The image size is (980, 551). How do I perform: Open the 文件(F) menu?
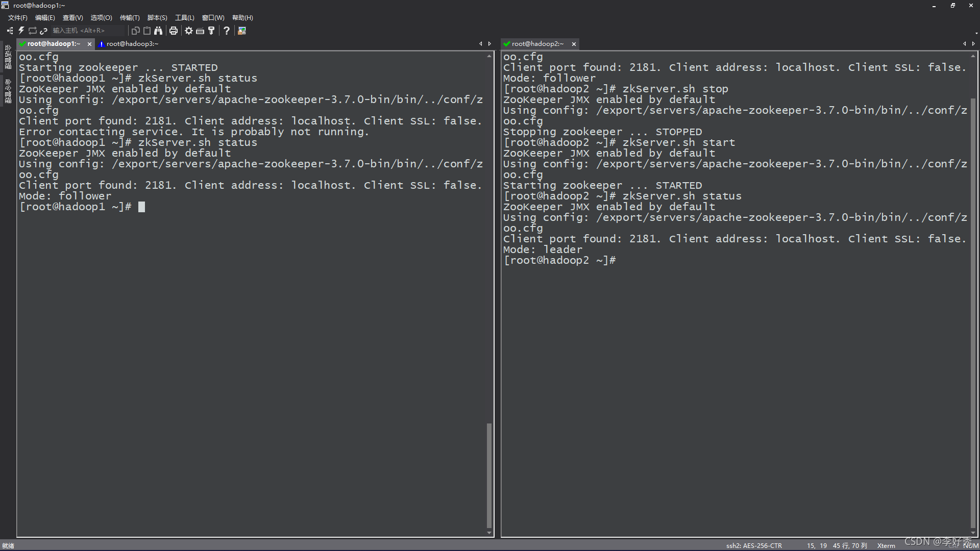coord(18,18)
